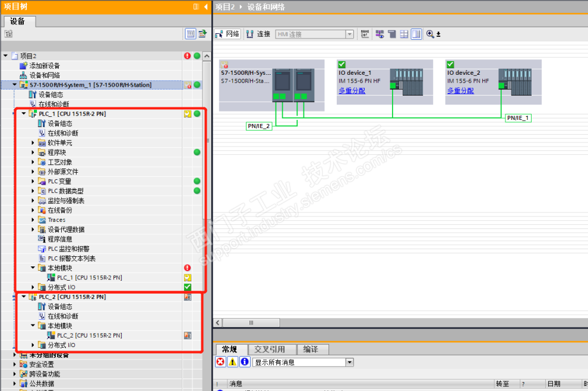Click the project tree auto-collapse columns icon
The width and height of the screenshot is (588, 391).
pos(196,7)
